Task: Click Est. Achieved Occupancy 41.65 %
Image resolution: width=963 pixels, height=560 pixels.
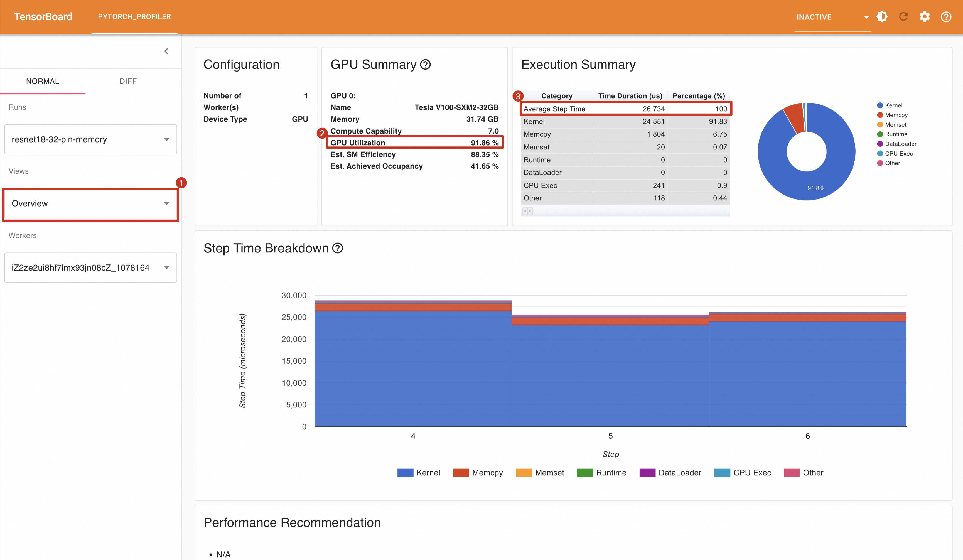Action: (485, 166)
